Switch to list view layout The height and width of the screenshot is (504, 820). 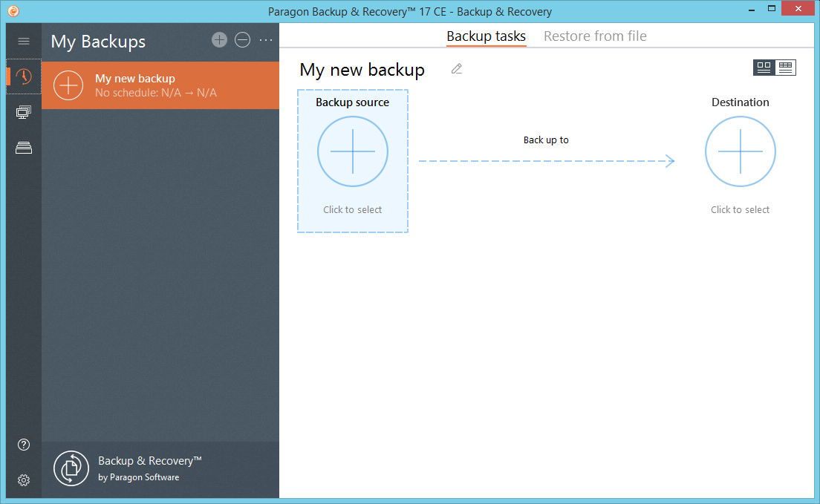click(786, 68)
